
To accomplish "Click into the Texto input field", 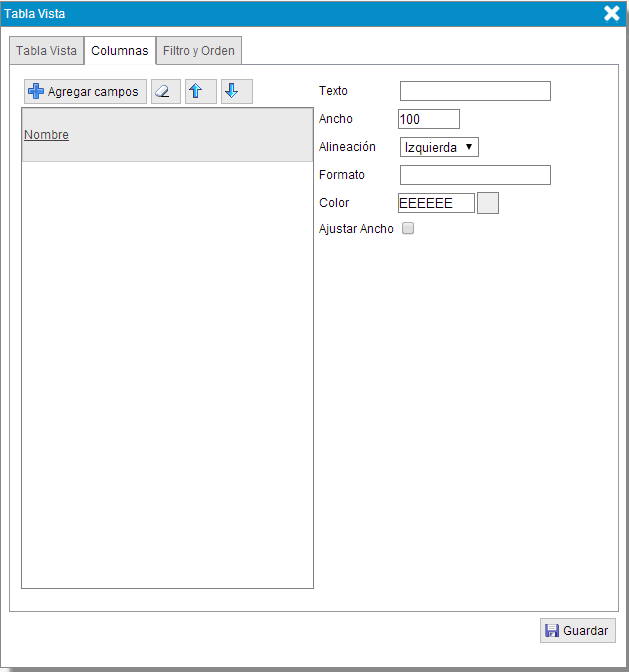I will pos(475,92).
